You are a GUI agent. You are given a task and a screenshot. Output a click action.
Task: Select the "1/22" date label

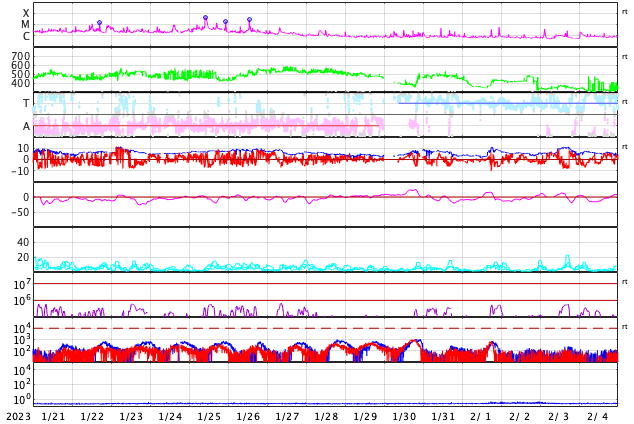(x=92, y=417)
